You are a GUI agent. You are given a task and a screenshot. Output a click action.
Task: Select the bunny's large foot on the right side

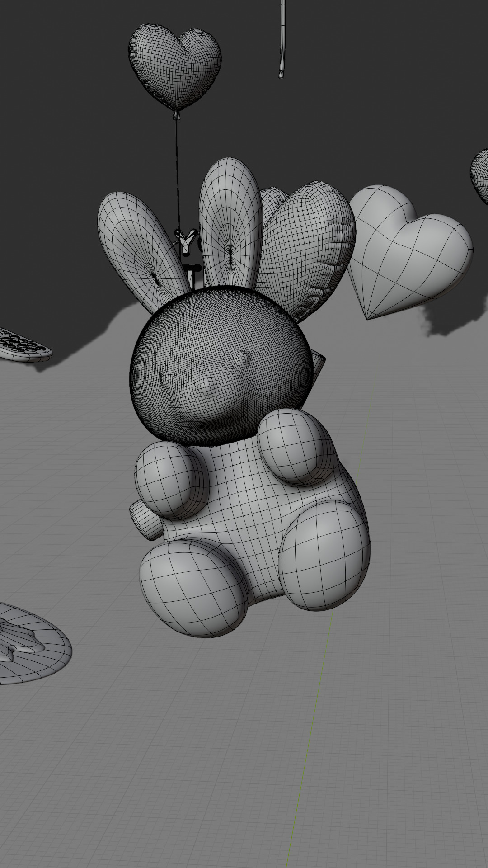(324, 555)
